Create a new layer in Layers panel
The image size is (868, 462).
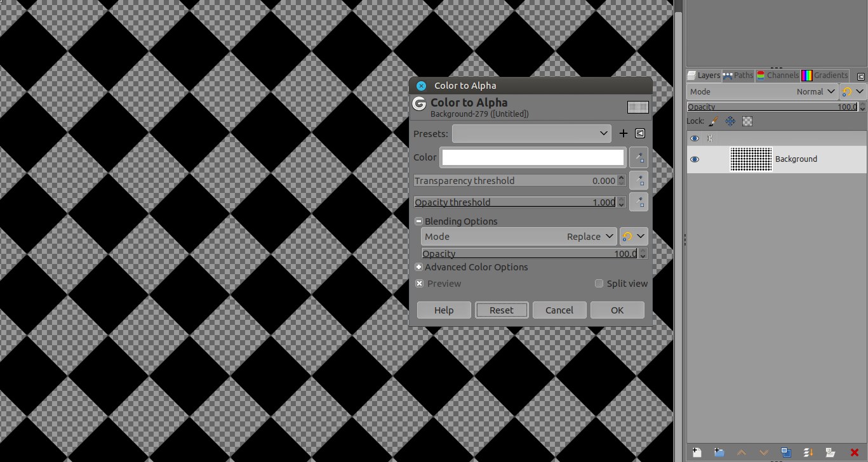(x=697, y=452)
